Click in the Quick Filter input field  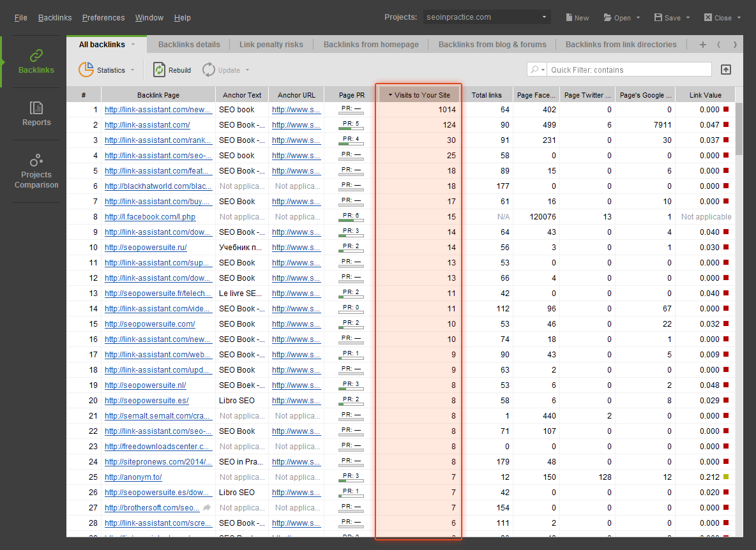coord(629,70)
